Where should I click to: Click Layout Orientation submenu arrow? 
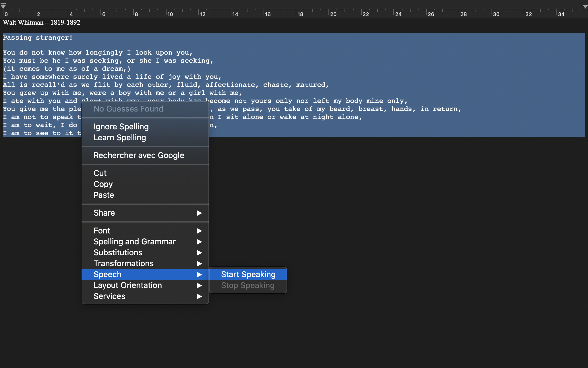tap(199, 285)
